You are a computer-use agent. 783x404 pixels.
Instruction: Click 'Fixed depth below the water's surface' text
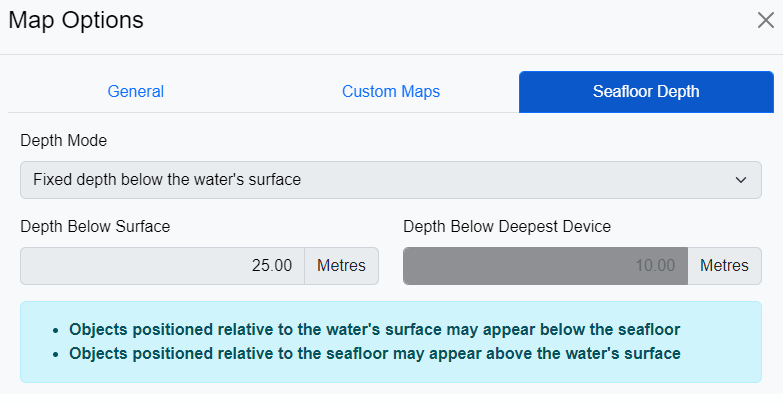(167, 180)
